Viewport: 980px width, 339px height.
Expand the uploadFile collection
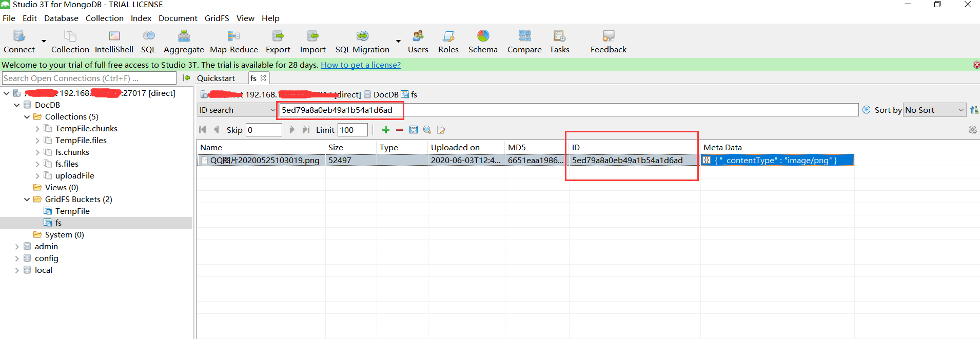pos(37,175)
